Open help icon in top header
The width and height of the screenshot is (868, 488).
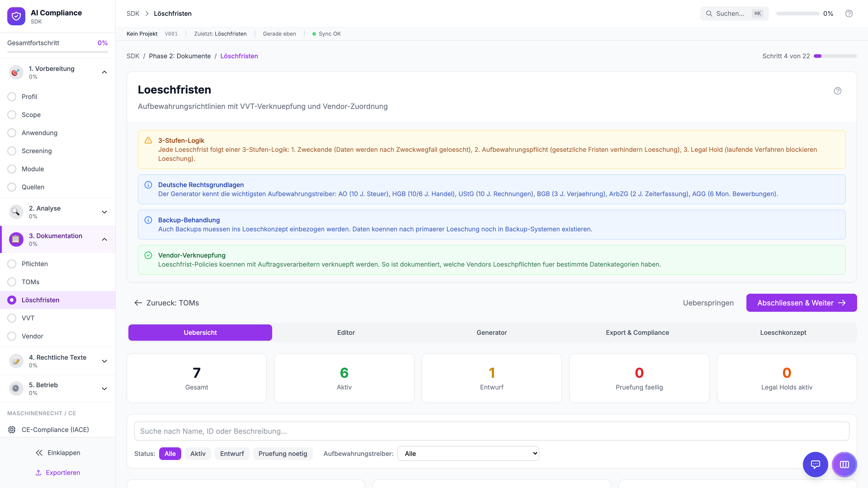[849, 14]
